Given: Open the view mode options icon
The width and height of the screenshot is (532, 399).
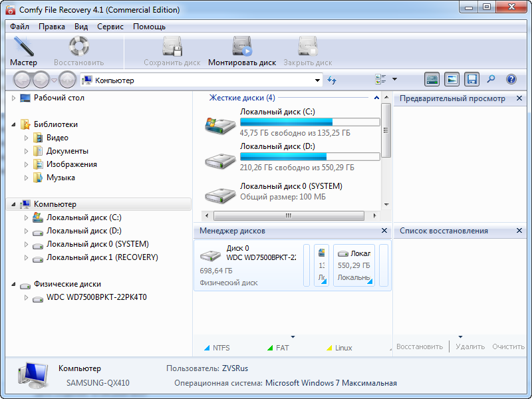Looking at the screenshot, I should pyautogui.click(x=380, y=79).
